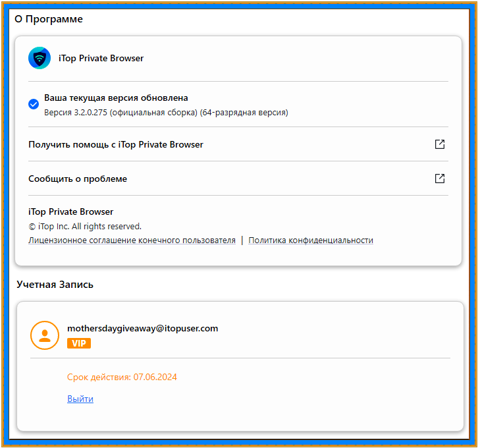Click the 'Выйти' sign-out link
Viewport: 478px width, 448px height.
coord(80,399)
